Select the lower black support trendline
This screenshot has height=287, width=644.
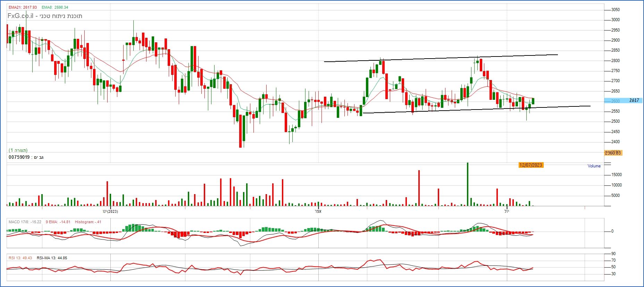tap(476, 109)
